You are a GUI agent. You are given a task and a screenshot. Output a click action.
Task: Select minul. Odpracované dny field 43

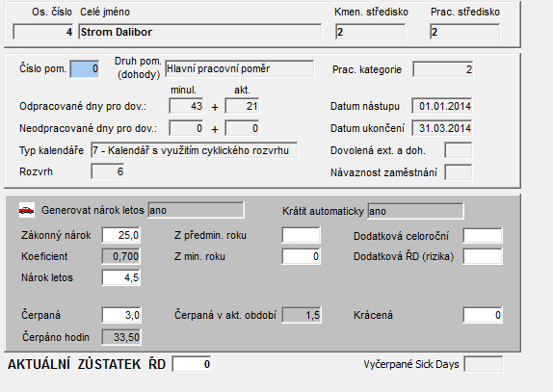186,106
